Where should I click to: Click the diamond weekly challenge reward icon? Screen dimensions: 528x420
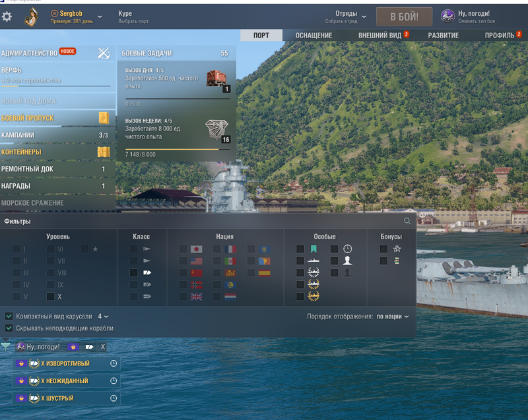click(x=216, y=129)
